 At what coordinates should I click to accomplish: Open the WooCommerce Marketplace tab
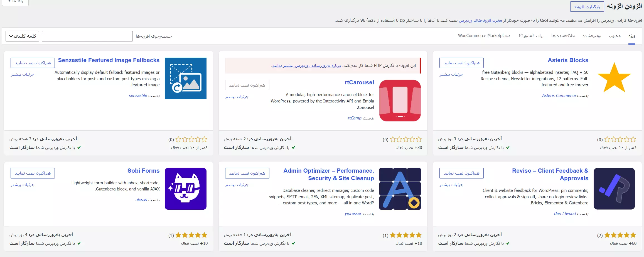click(x=484, y=36)
